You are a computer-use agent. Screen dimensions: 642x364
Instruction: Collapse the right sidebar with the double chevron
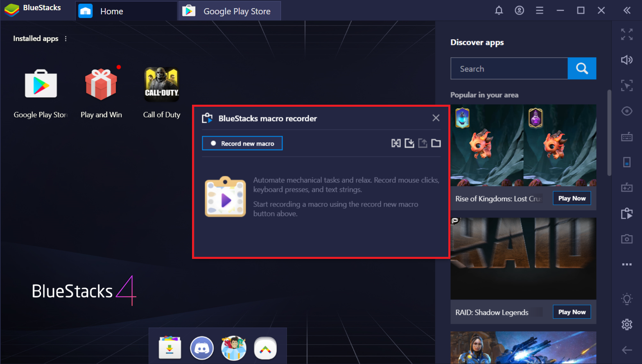[627, 11]
